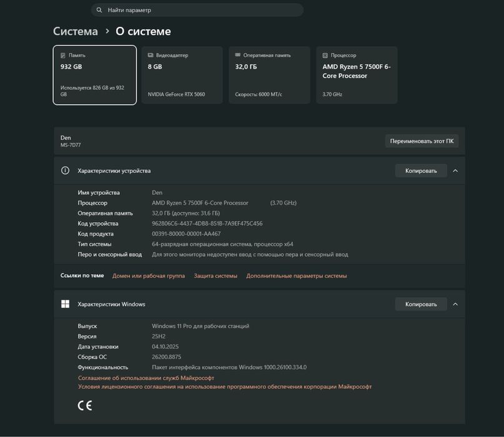Copy Windows specifications with "Копировать"
Viewport: 504px width, 437px height.
[x=421, y=304]
